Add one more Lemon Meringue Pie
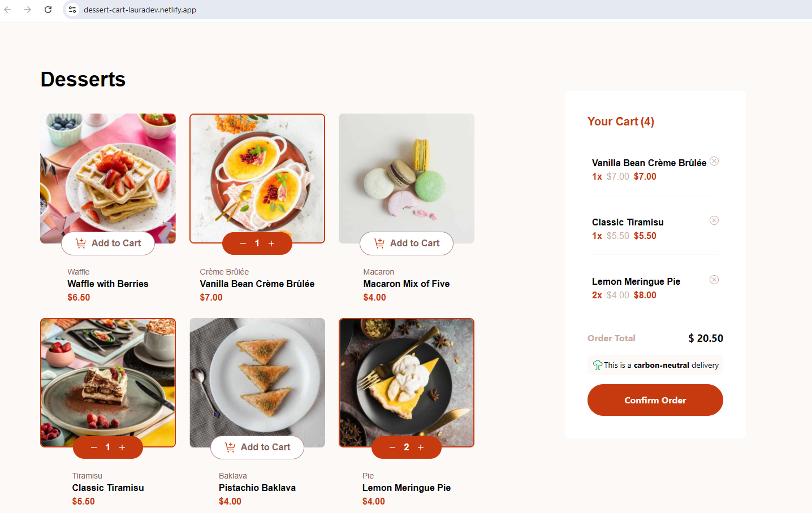The width and height of the screenshot is (812, 513). pyautogui.click(x=421, y=447)
